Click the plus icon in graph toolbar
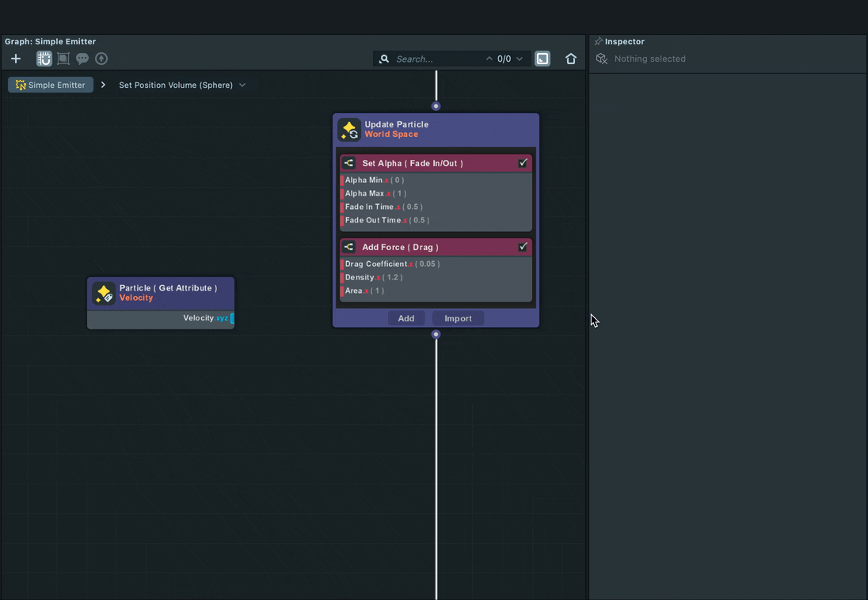868x600 pixels. pos(16,59)
